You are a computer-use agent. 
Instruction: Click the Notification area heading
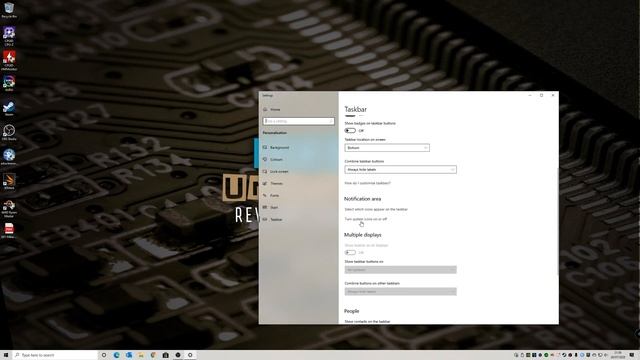pyautogui.click(x=362, y=199)
